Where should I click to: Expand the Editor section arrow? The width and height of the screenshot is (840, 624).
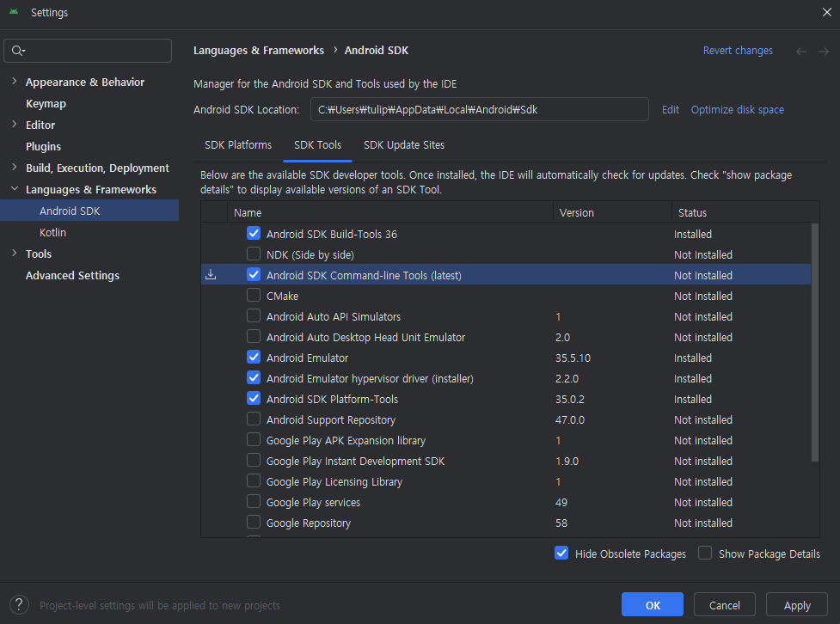click(15, 125)
